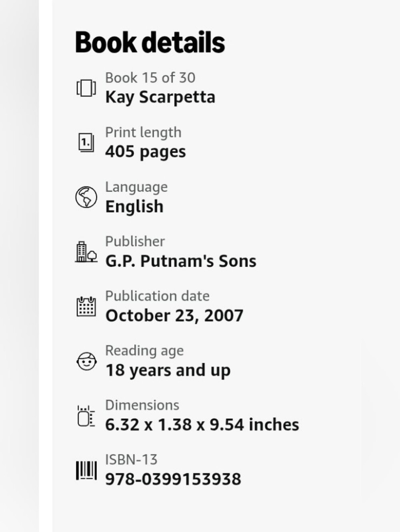The width and height of the screenshot is (400, 532).
Task: Click the language globe icon
Action: click(x=86, y=197)
